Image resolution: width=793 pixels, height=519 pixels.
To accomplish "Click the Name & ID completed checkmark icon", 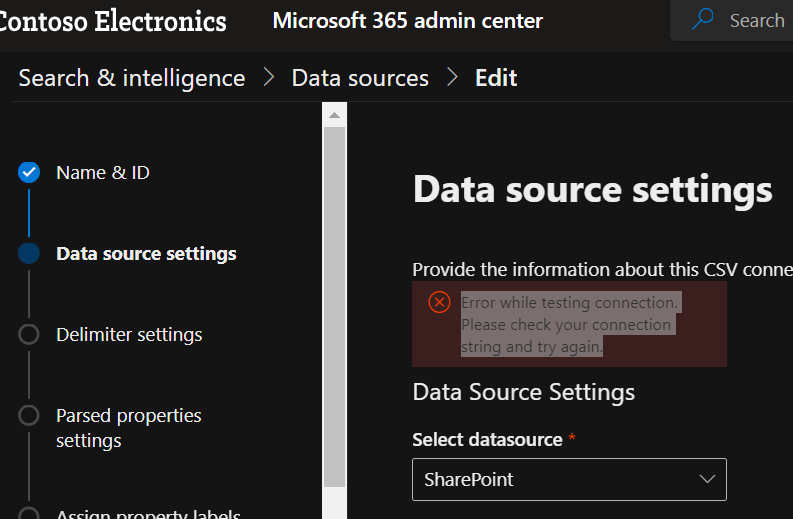I will (29, 172).
